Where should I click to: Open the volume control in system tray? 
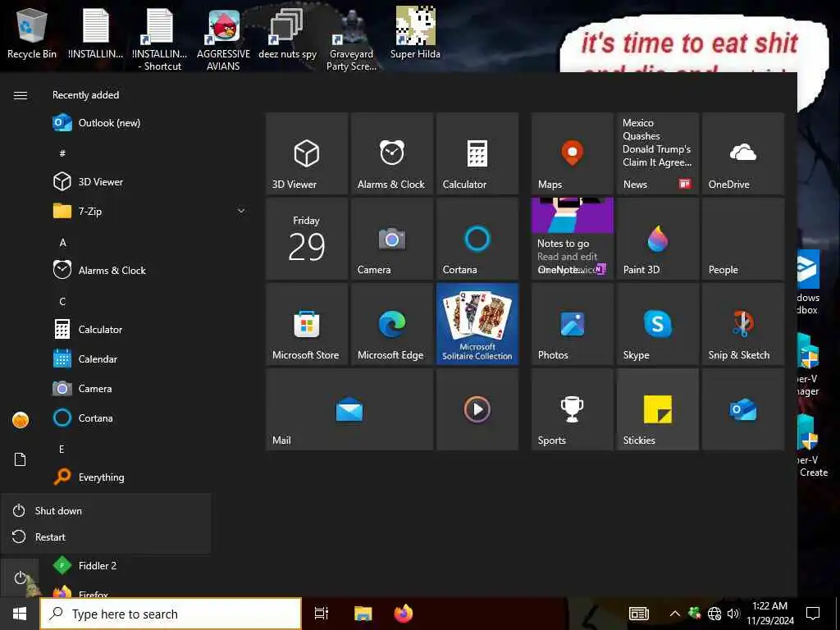733,614
